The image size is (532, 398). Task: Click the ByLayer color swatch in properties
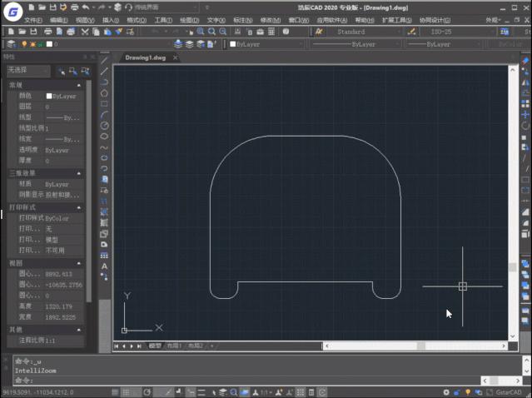[49, 97]
